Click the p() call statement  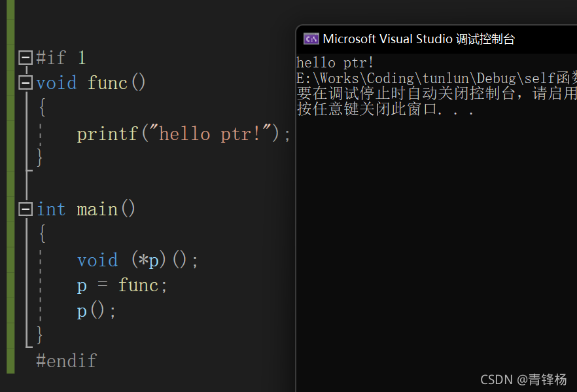click(96, 311)
